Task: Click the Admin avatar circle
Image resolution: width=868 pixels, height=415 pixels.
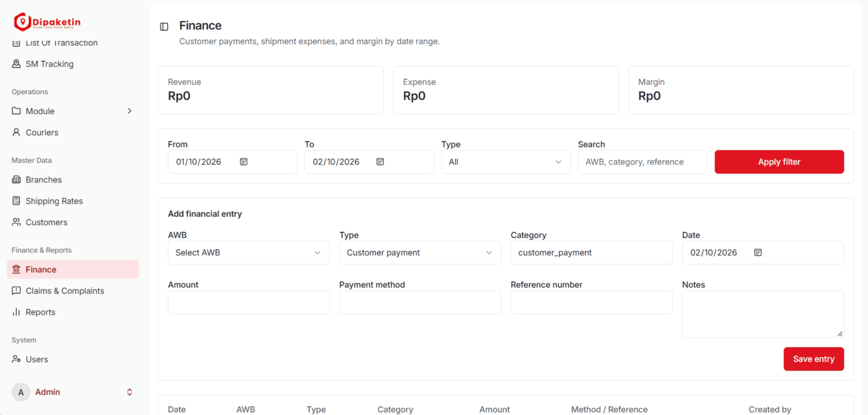Action: [x=21, y=392]
